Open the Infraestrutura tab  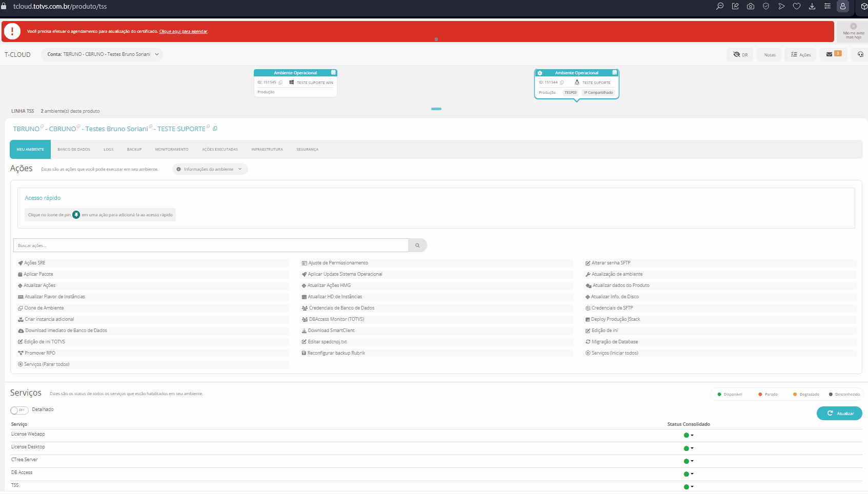pyautogui.click(x=267, y=150)
